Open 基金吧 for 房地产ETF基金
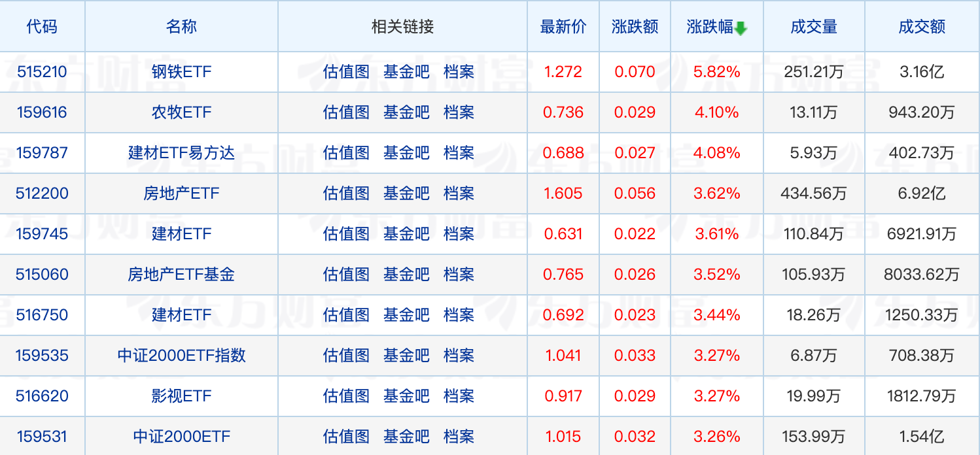The height and width of the screenshot is (455, 980). [x=407, y=275]
